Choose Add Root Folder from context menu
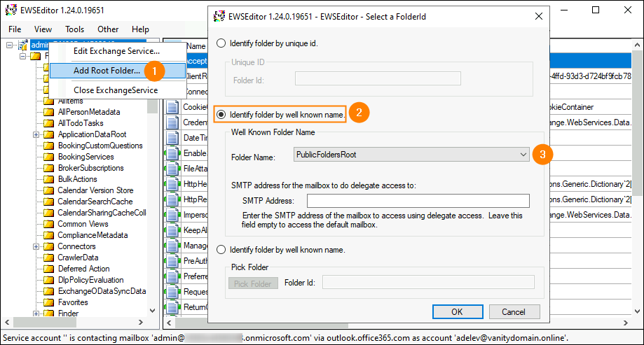This screenshot has height=345, width=644. pyautogui.click(x=117, y=71)
